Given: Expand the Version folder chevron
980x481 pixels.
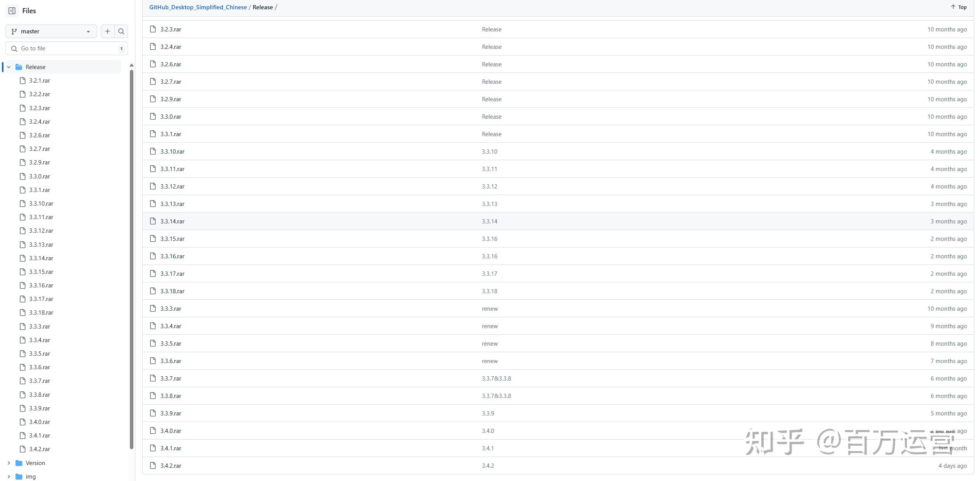Looking at the screenshot, I should pyautogui.click(x=9, y=463).
